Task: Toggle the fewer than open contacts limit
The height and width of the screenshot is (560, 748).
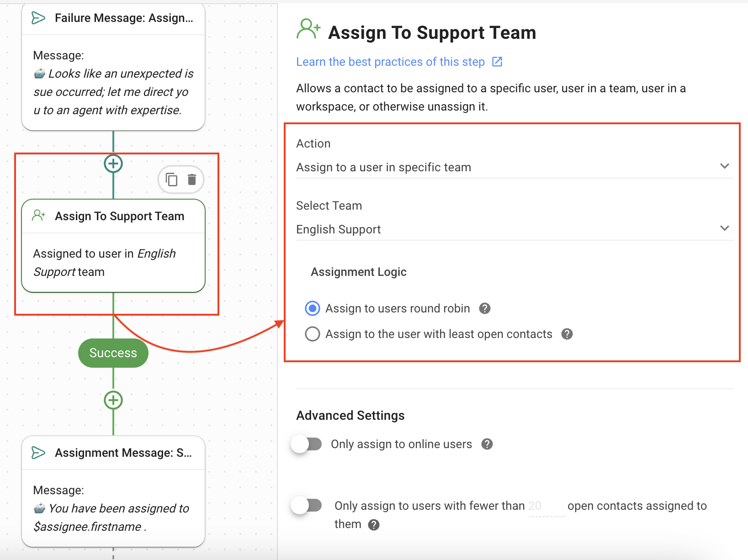Action: tap(307, 506)
